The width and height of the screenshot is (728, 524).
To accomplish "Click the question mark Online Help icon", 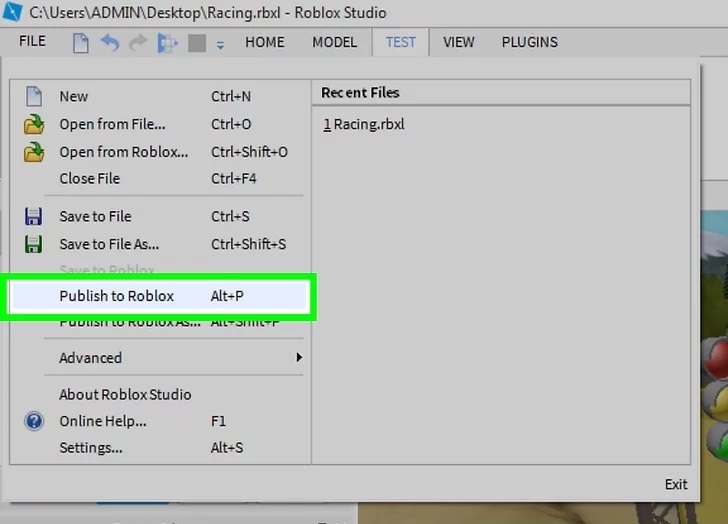I will pos(34,421).
